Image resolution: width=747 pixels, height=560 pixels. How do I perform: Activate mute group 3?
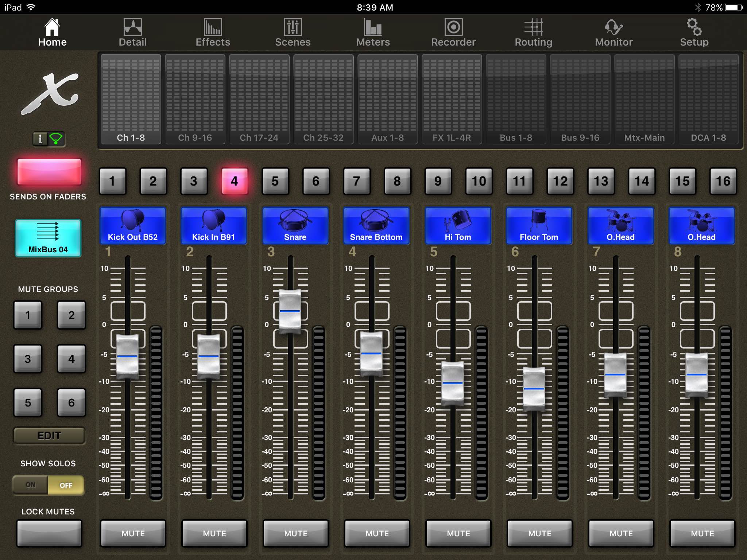click(28, 359)
